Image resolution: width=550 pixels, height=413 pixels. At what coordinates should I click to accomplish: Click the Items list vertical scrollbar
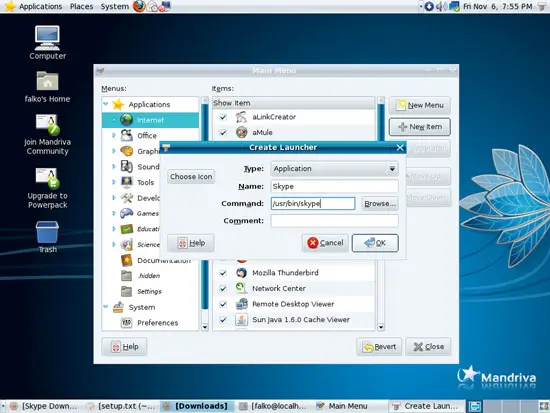(381, 214)
